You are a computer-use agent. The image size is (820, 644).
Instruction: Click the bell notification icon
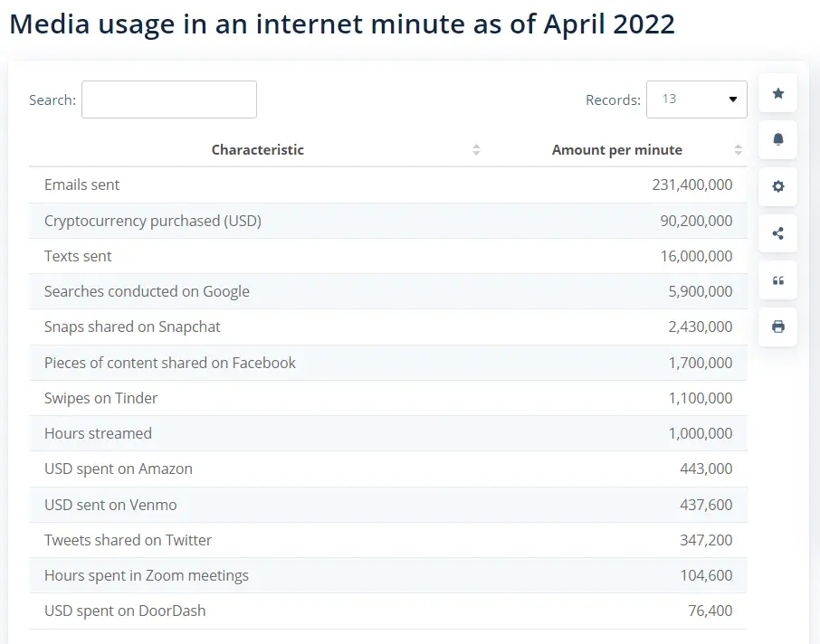pyautogui.click(x=777, y=140)
